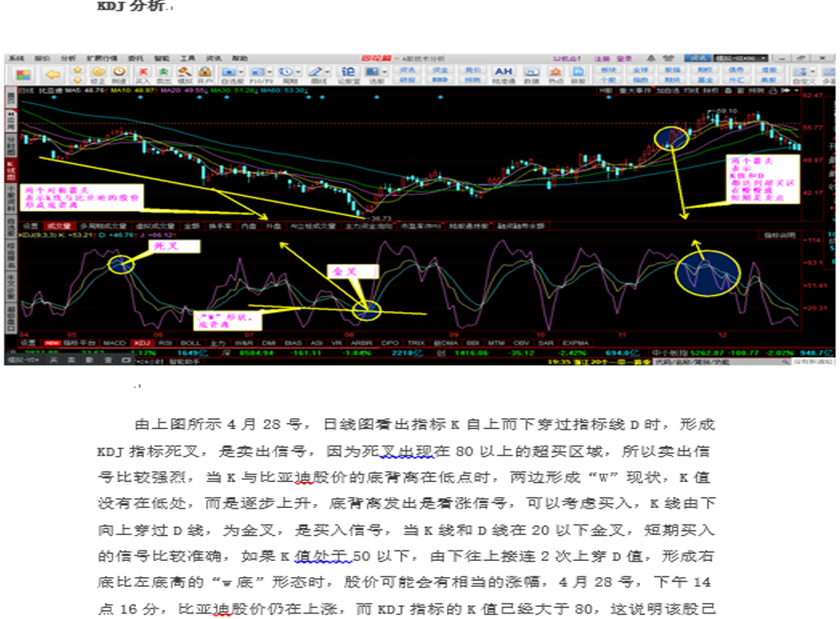Switch to the W&R indicator tab
Screen dimensions: 840x619
[244, 343]
